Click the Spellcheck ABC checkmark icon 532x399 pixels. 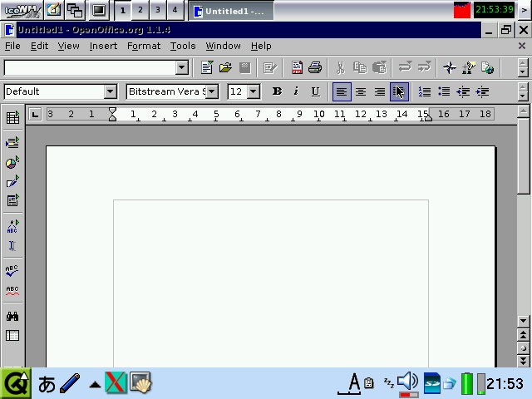click(x=12, y=271)
